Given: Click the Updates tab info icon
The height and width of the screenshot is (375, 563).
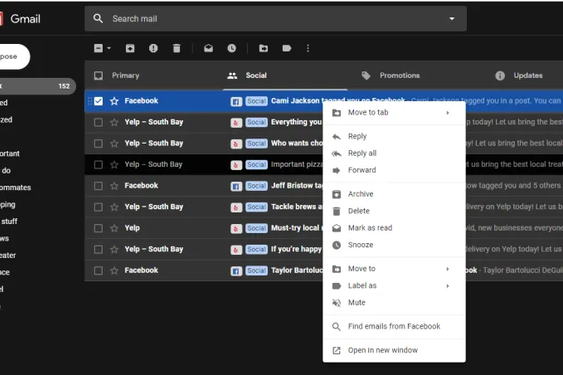Looking at the screenshot, I should [x=500, y=75].
